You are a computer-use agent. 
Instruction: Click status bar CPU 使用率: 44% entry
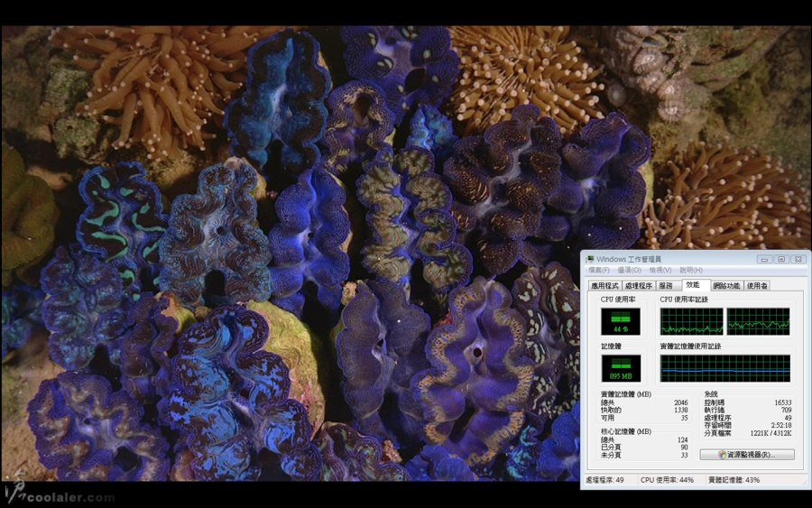coord(667,480)
